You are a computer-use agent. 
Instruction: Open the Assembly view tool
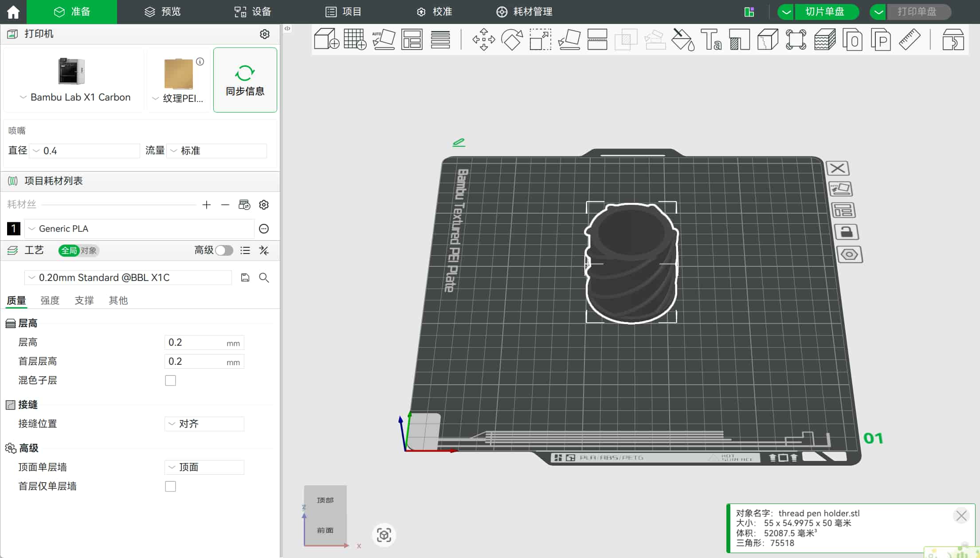(x=953, y=39)
